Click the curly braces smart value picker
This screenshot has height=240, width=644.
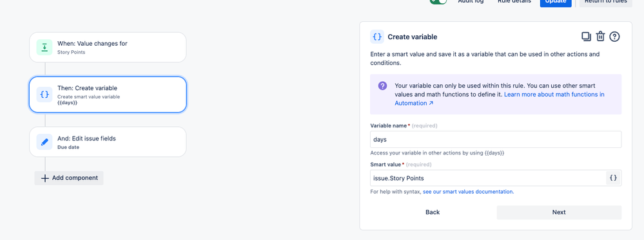[x=613, y=178]
